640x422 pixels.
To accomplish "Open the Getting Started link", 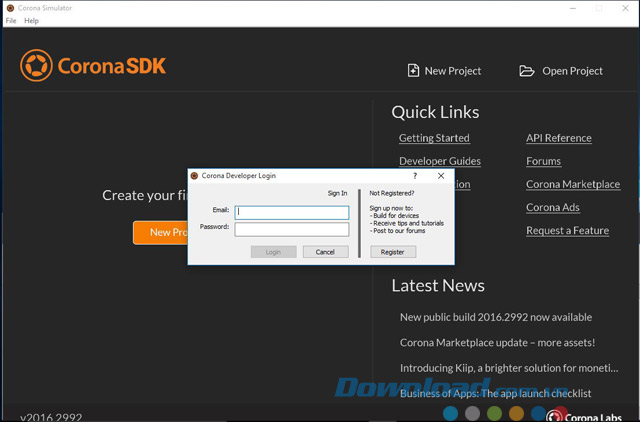I will click(x=434, y=138).
